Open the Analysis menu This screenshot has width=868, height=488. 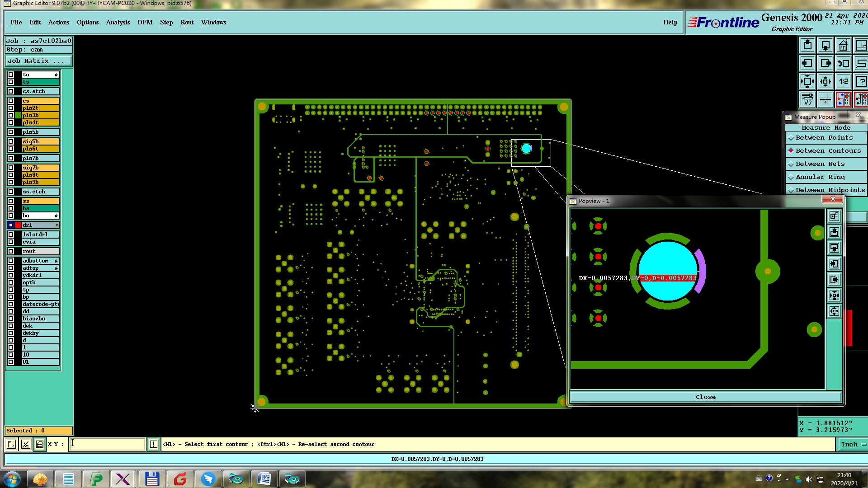click(118, 22)
